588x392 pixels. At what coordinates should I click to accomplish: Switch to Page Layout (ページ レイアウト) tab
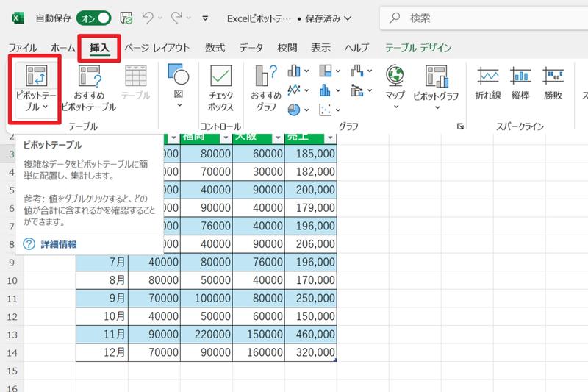(x=157, y=48)
